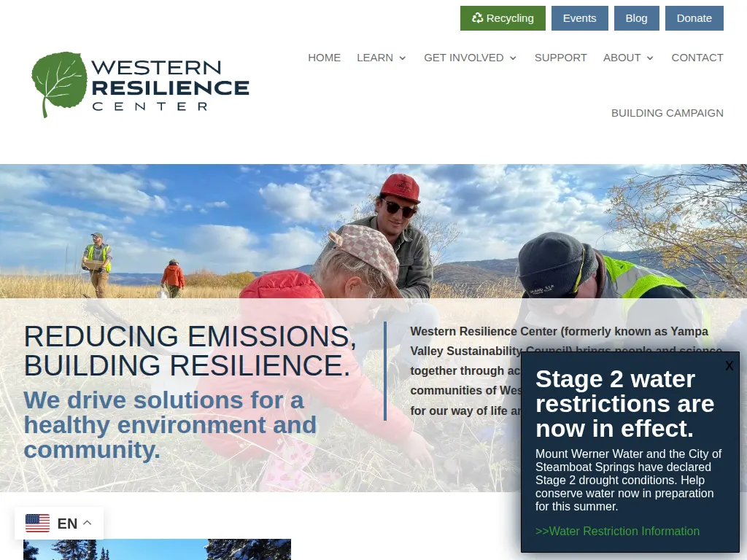Open the LEARN menu item
Viewport: 747px width, 560px height.
click(x=375, y=58)
